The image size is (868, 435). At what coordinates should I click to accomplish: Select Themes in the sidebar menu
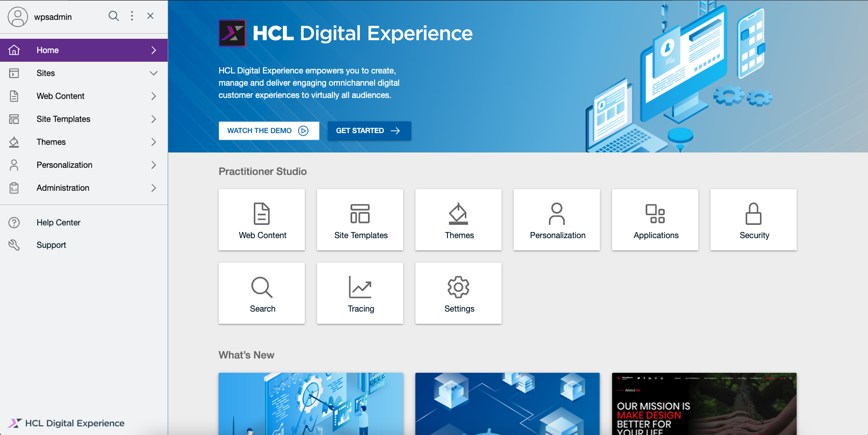coord(84,142)
